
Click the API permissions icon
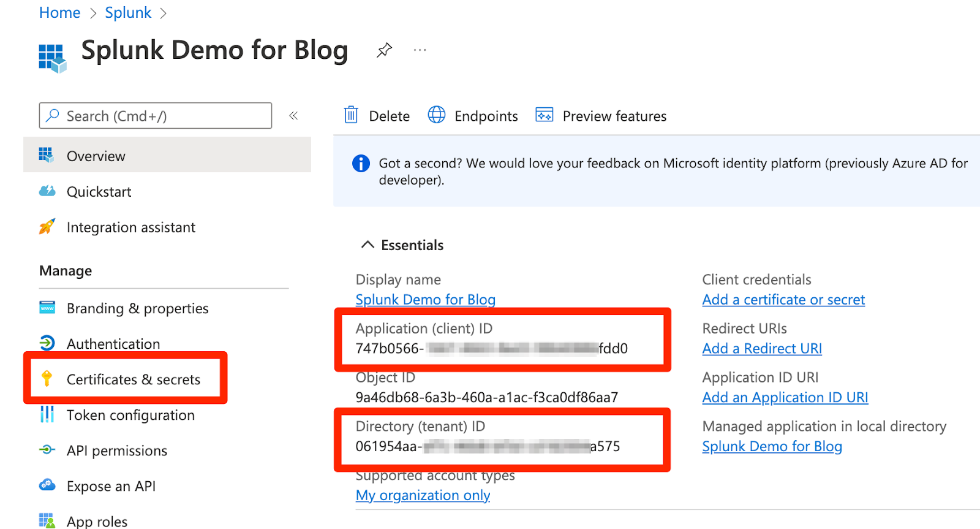(x=47, y=449)
